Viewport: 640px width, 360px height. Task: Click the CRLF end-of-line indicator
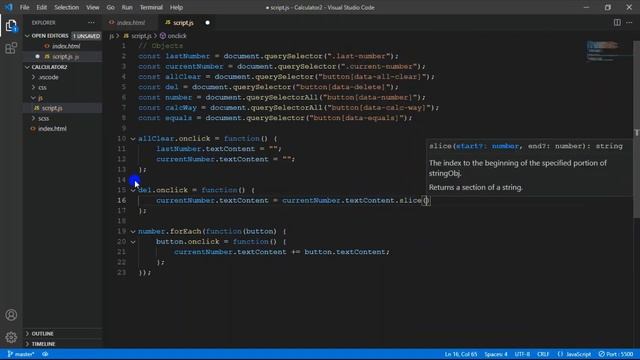(x=543, y=354)
